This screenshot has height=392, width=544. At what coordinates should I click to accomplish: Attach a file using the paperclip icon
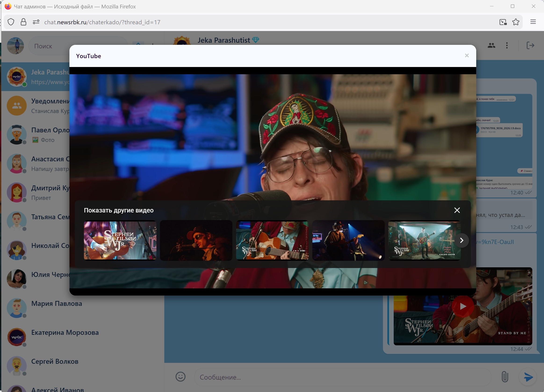click(x=505, y=377)
